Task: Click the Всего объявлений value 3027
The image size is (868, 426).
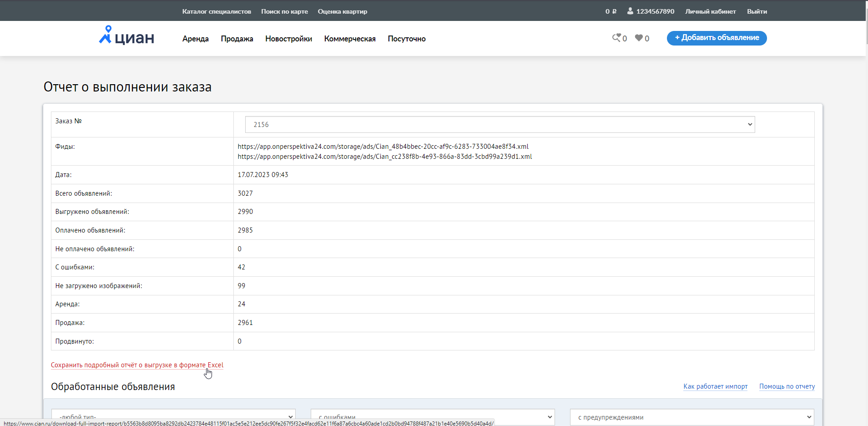Action: tap(245, 193)
